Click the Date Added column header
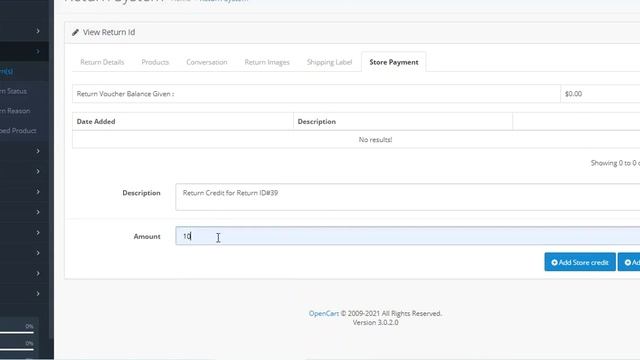The height and width of the screenshot is (360, 640). (96, 122)
